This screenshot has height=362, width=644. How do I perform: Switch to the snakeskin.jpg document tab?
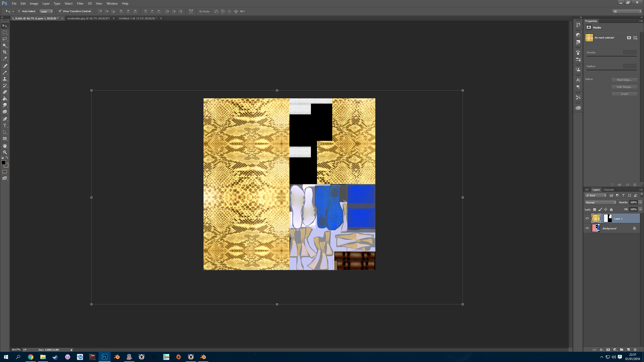tap(88, 18)
